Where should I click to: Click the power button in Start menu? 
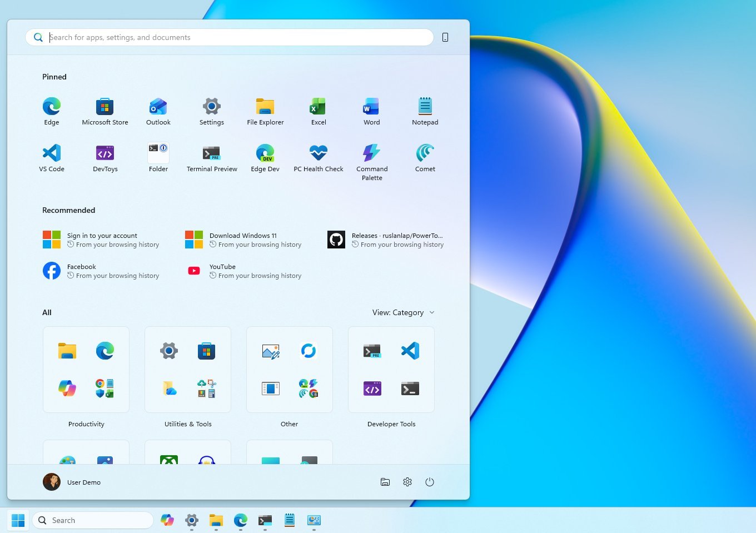(429, 482)
